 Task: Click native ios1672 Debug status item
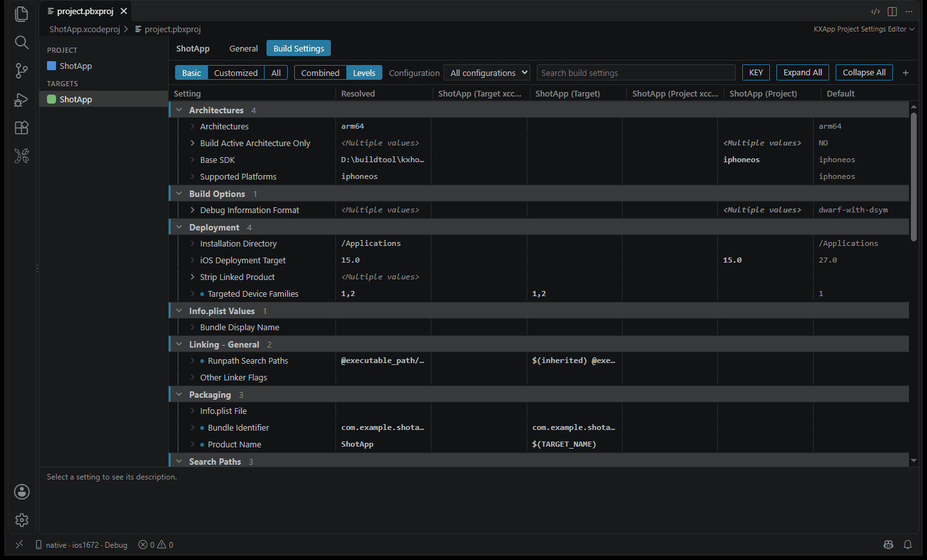(82, 545)
